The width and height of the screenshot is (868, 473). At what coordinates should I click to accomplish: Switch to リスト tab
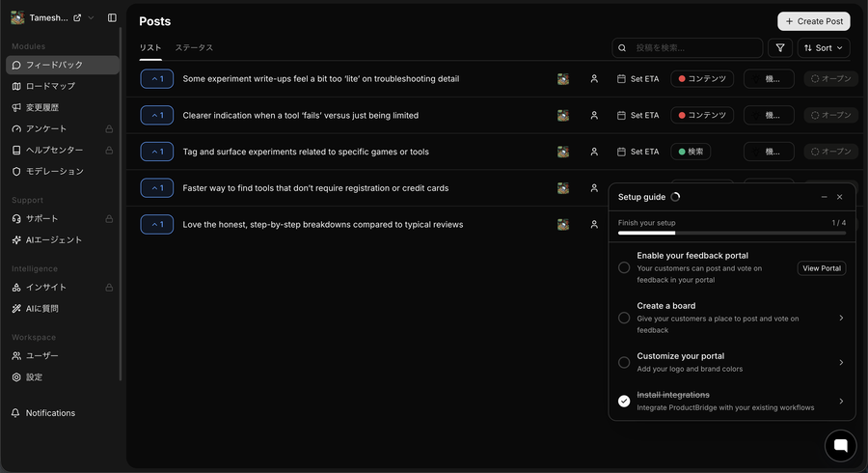150,47
